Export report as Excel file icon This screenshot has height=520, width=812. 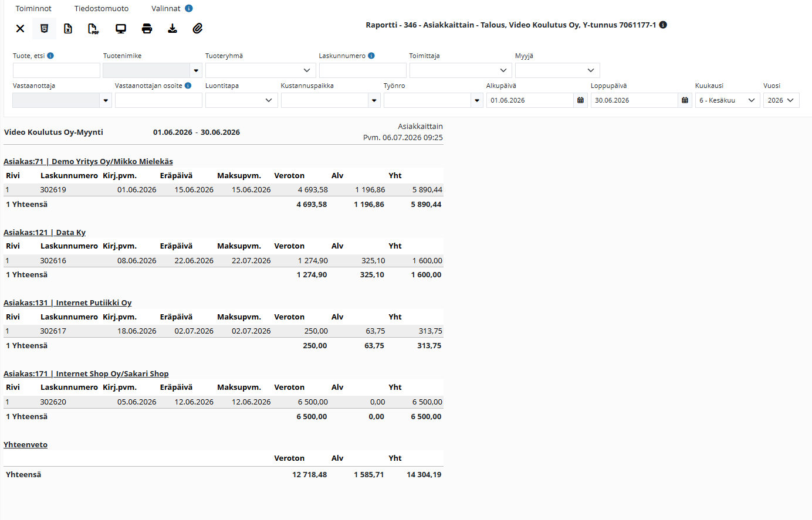68,28
